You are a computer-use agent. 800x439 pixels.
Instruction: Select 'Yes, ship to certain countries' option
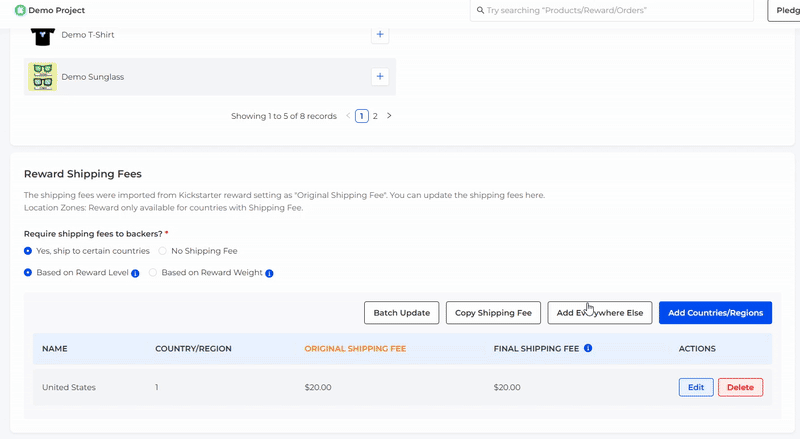click(x=28, y=251)
